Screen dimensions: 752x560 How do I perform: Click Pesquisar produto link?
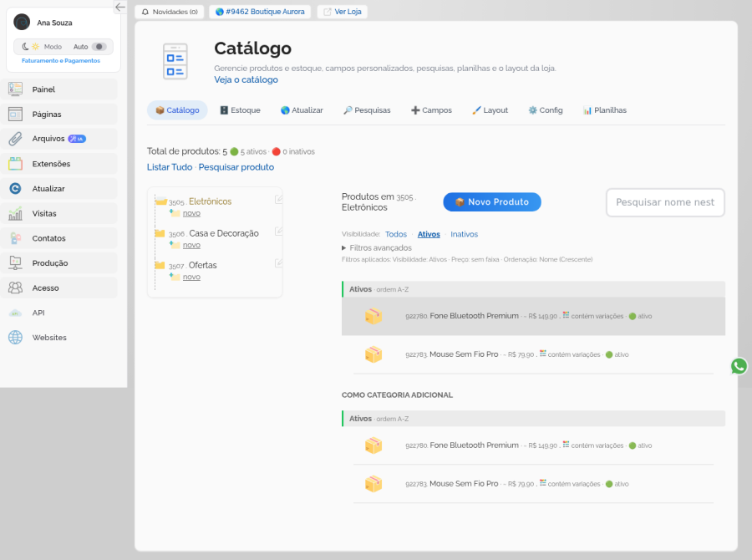pos(236,167)
